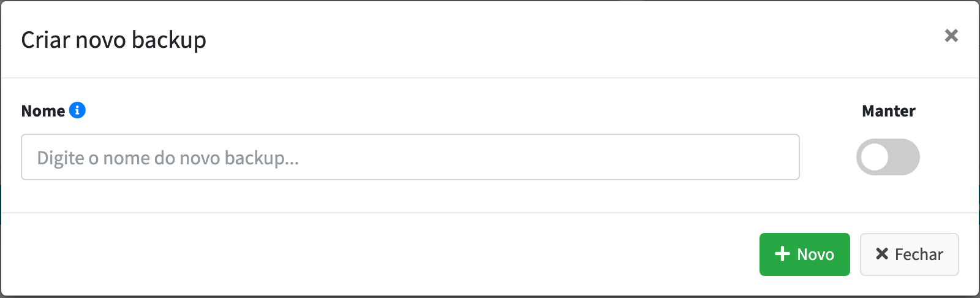The width and height of the screenshot is (980, 298).
Task: Click the X icon inside Fechar button
Action: (882, 254)
